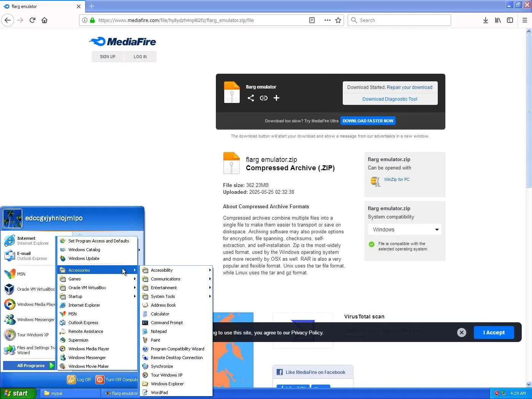The width and height of the screenshot is (532, 399).
Task: Open the browser hamburger menu
Action: point(525,20)
